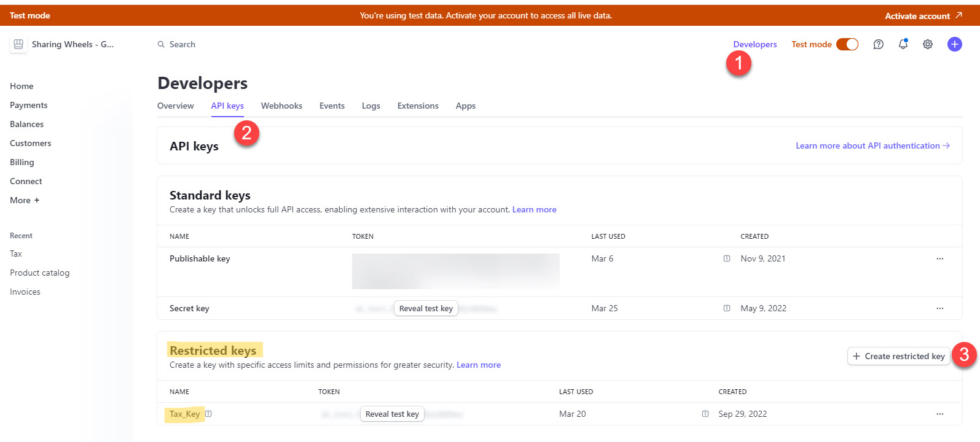Switch to the Logs tab
This screenshot has width=980, height=442.
click(x=370, y=106)
